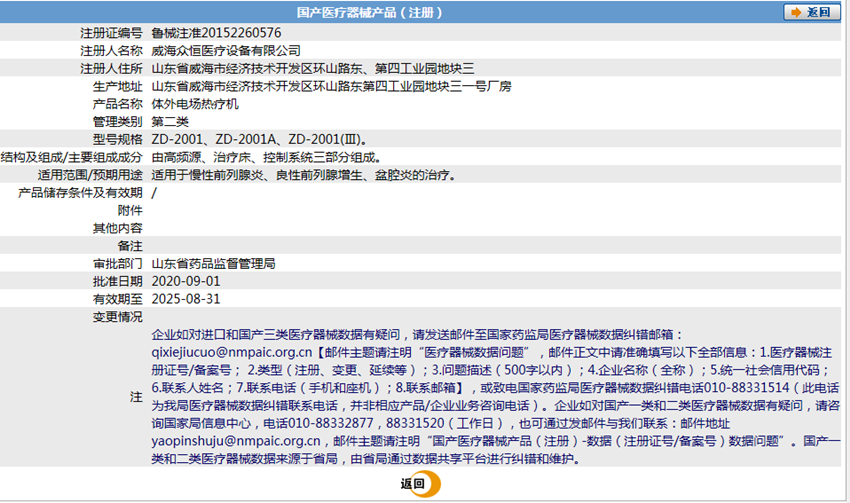Click the page title 国产医疗器械产品（注册）
The height and width of the screenshot is (503, 850).
[x=370, y=12]
